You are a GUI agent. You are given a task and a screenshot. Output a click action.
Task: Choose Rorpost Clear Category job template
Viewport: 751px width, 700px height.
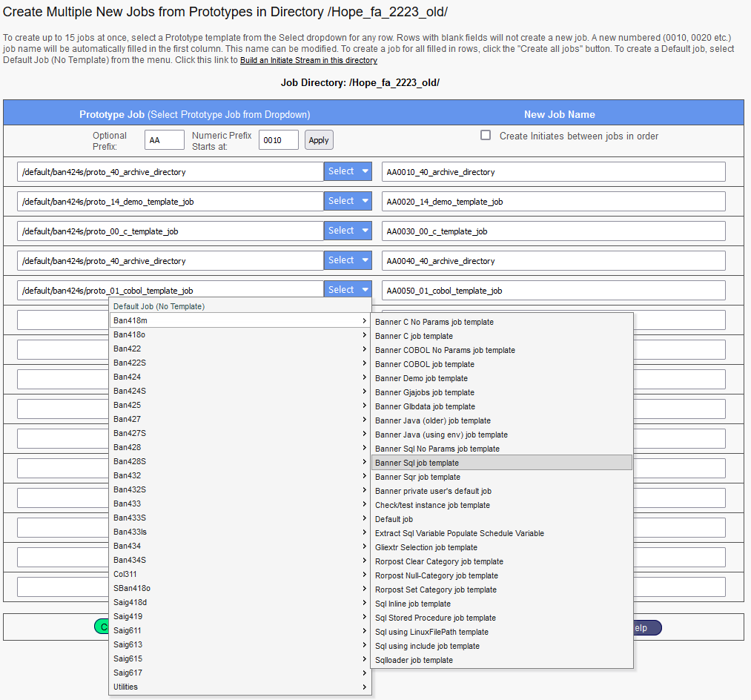(439, 561)
